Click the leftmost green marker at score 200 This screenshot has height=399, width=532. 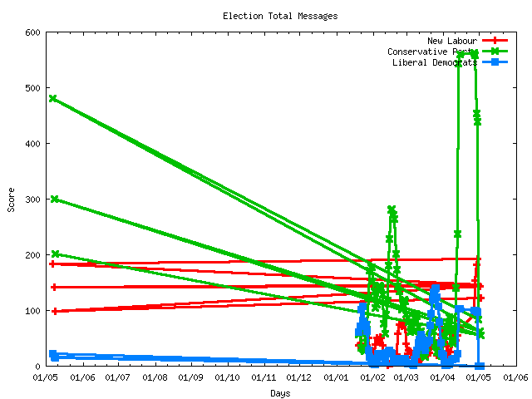point(55,254)
